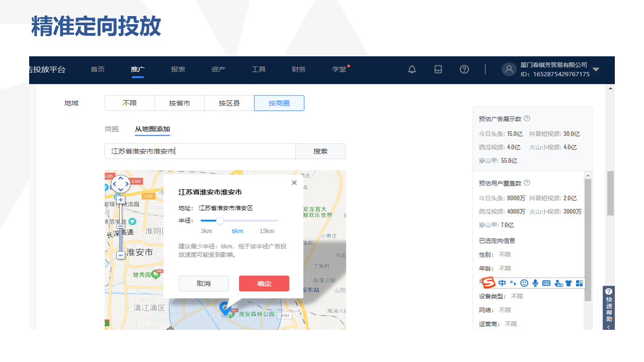Switch region targeting to 不限

click(129, 103)
